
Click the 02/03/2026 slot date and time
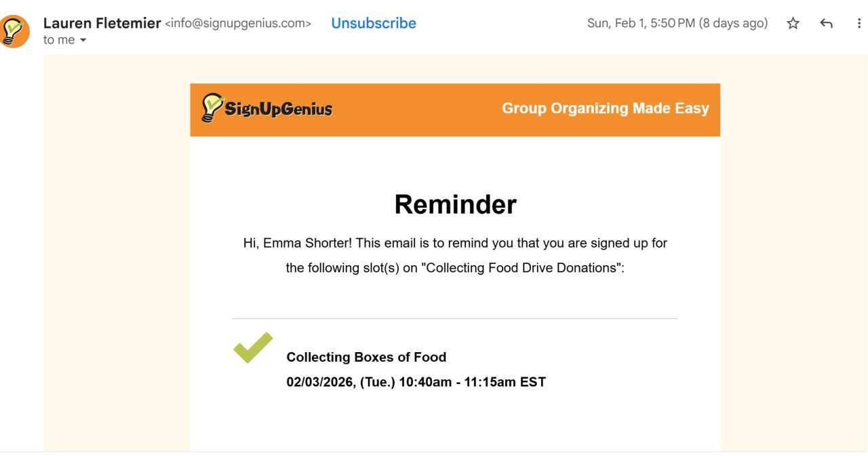(416, 382)
